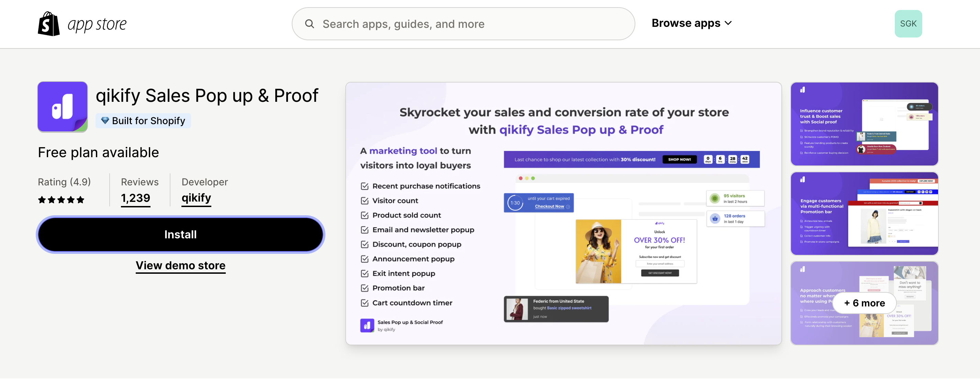Expand the Browse apps dropdown
The width and height of the screenshot is (980, 379).
[686, 23]
